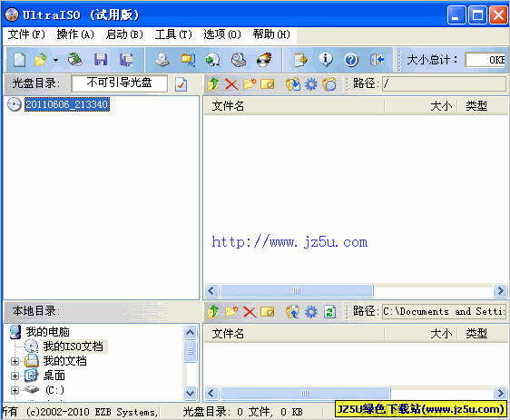Open the Info icon in the toolbar
This screenshot has width=510, height=420.
(326, 60)
